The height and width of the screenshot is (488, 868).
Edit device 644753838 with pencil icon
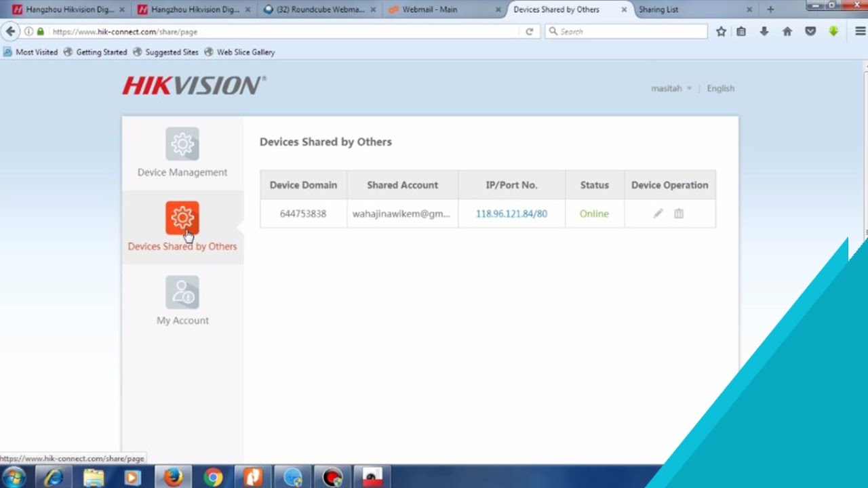658,213
